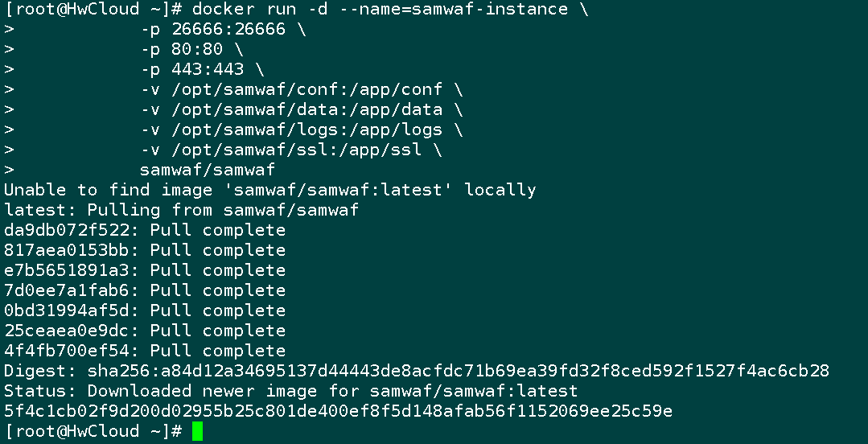Image resolution: width=868 pixels, height=444 pixels.
Task: Click the 'Downloaded newer image' status line
Action: coord(291,391)
